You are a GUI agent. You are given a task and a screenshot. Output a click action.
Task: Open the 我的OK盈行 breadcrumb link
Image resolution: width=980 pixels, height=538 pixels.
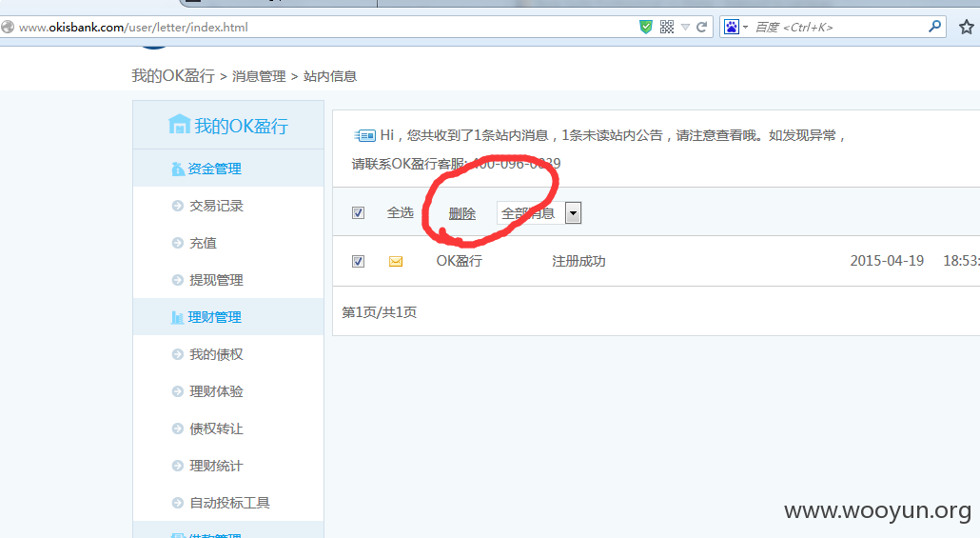click(x=173, y=75)
